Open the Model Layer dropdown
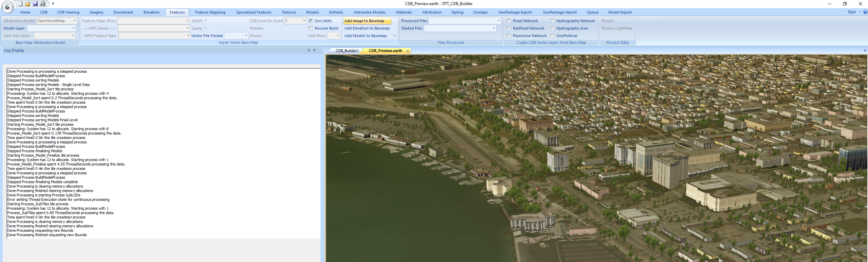The image size is (868, 262). pyautogui.click(x=74, y=28)
